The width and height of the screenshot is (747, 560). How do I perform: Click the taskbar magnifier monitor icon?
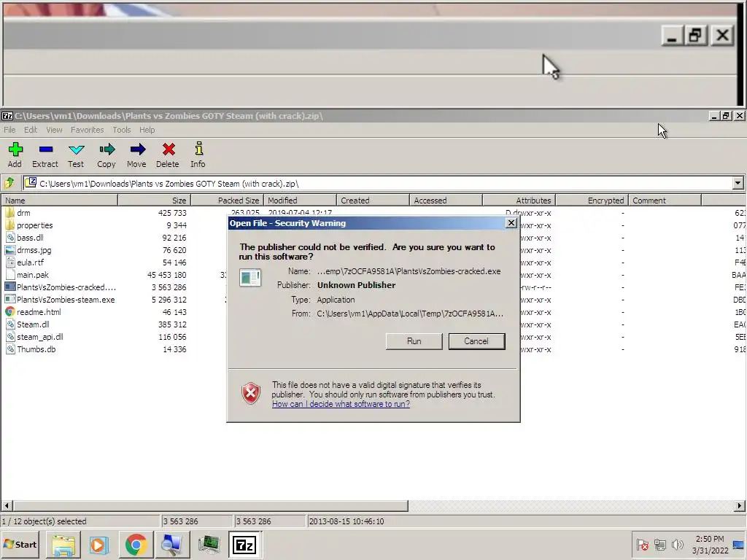tap(172, 545)
